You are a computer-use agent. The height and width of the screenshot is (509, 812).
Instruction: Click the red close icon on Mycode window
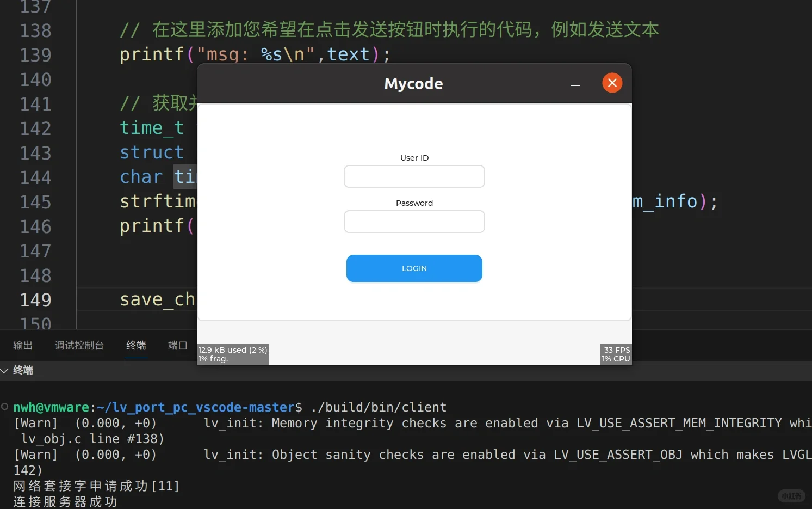[612, 83]
